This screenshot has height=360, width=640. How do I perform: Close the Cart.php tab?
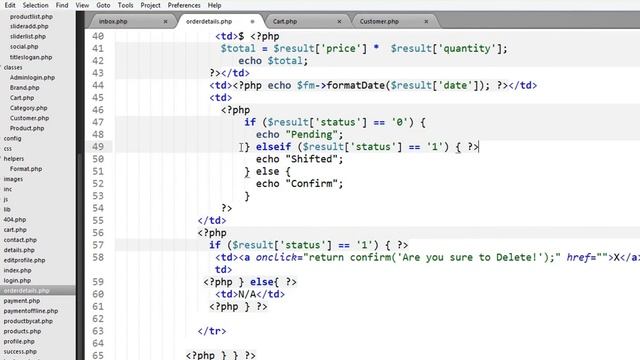pos(339,22)
